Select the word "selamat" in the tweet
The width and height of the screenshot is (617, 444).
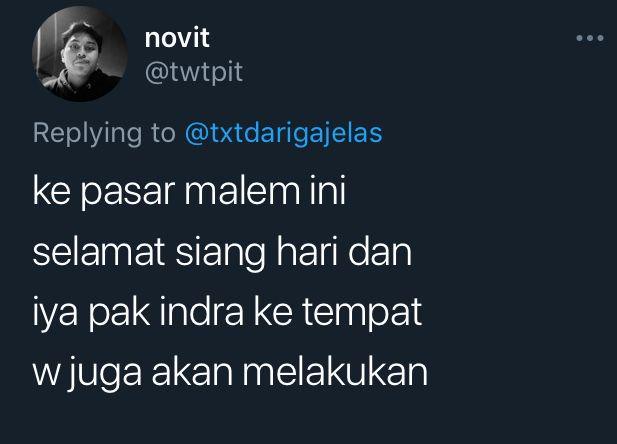coord(99,251)
